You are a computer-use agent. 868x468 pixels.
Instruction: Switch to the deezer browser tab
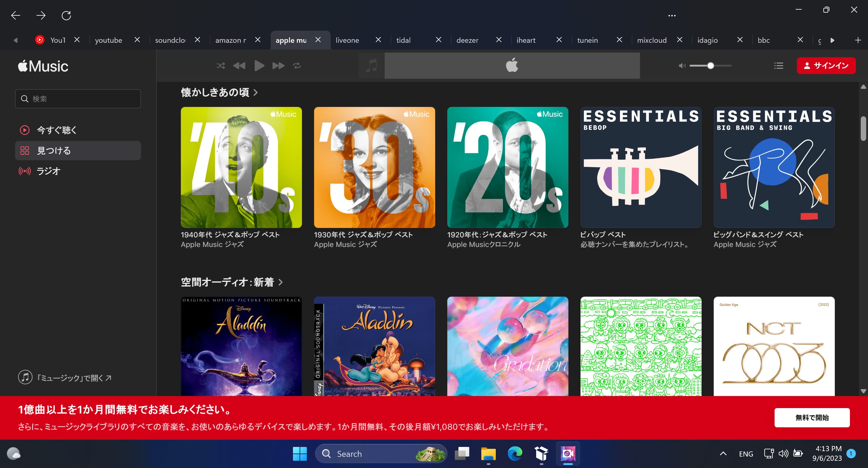(467, 40)
